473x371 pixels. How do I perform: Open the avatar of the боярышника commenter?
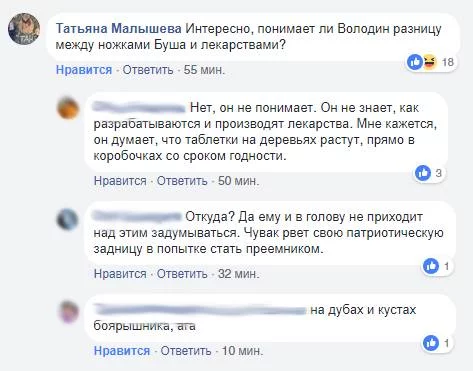(x=69, y=312)
